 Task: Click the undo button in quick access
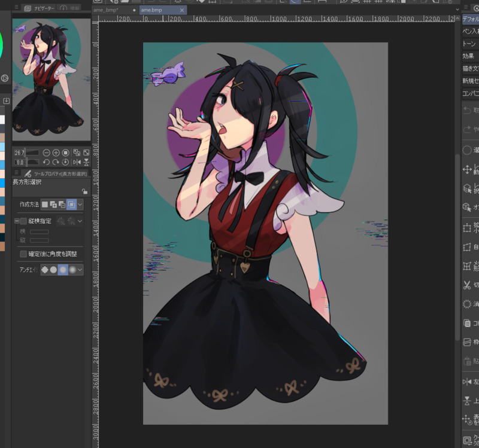(467, 110)
